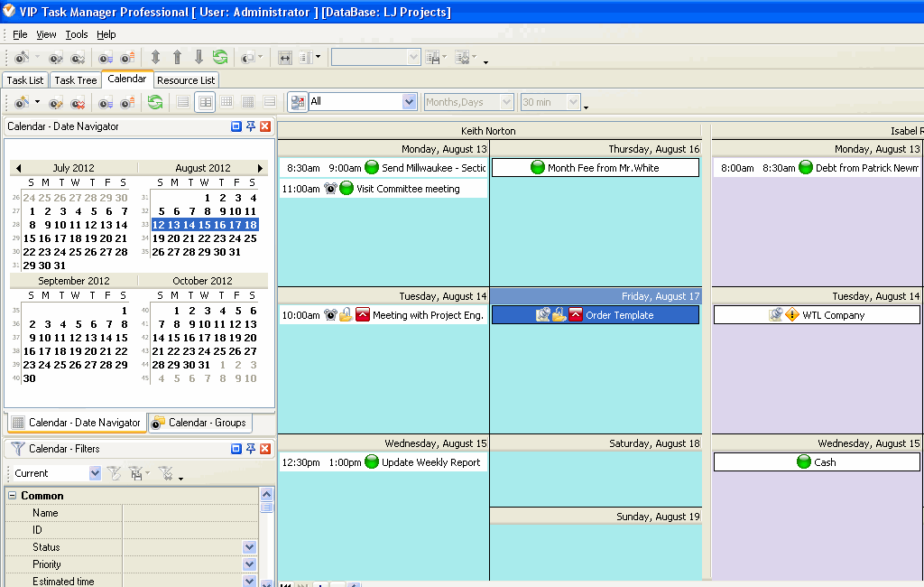Select the highlighted two-column calendar view button
This screenshot has height=587, width=924.
pyautogui.click(x=206, y=102)
